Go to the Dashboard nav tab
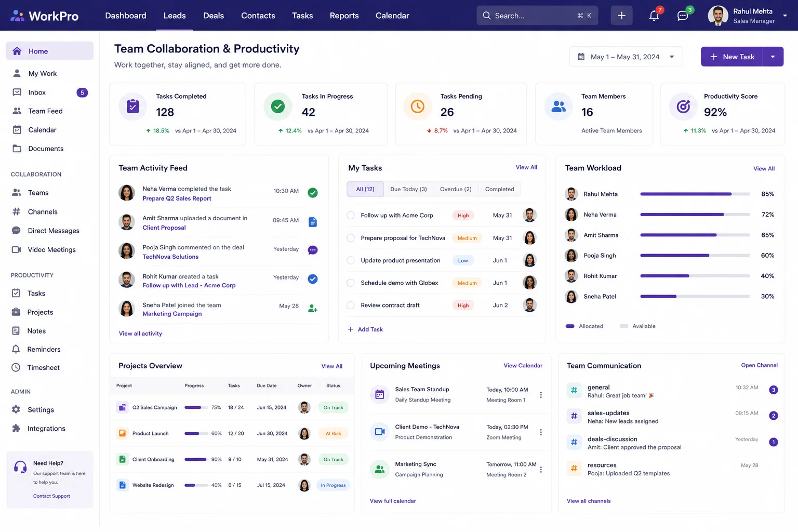 pyautogui.click(x=126, y=16)
